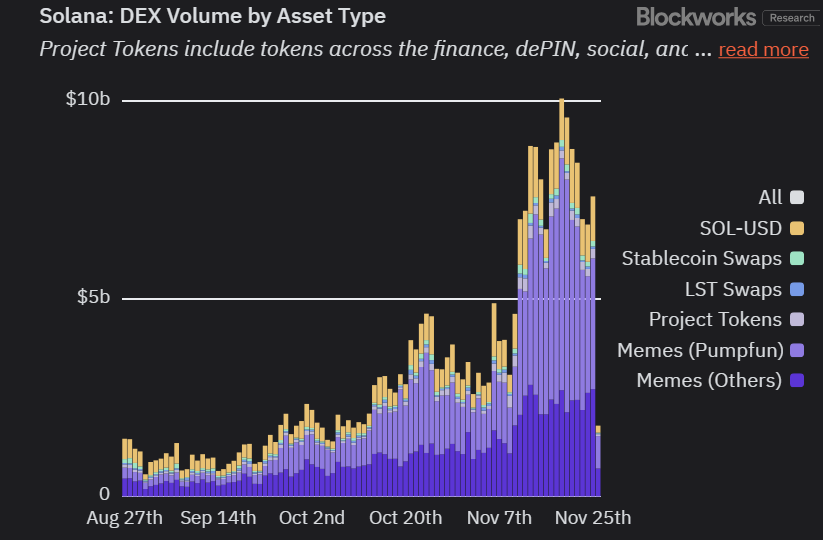The image size is (823, 540).
Task: Toggle the Project Tokens legend swatch
Action: pyautogui.click(x=797, y=319)
